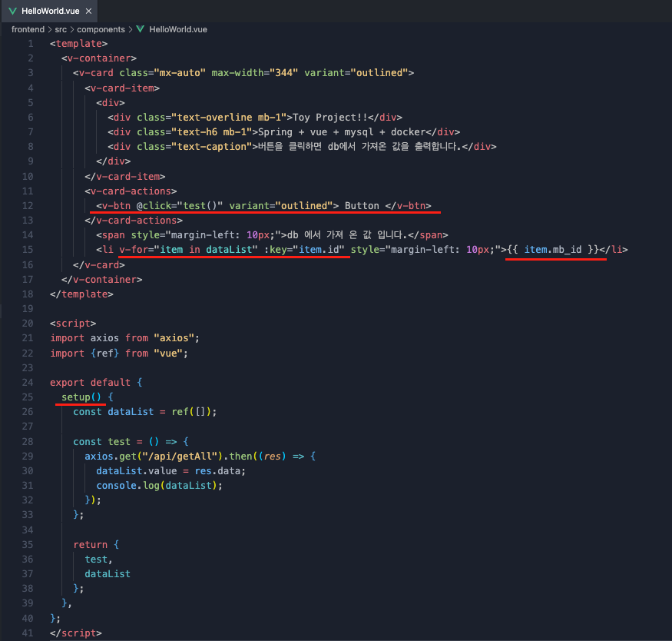Click the Vue icon in the breadcrumb
672x641 pixels.
[140, 29]
